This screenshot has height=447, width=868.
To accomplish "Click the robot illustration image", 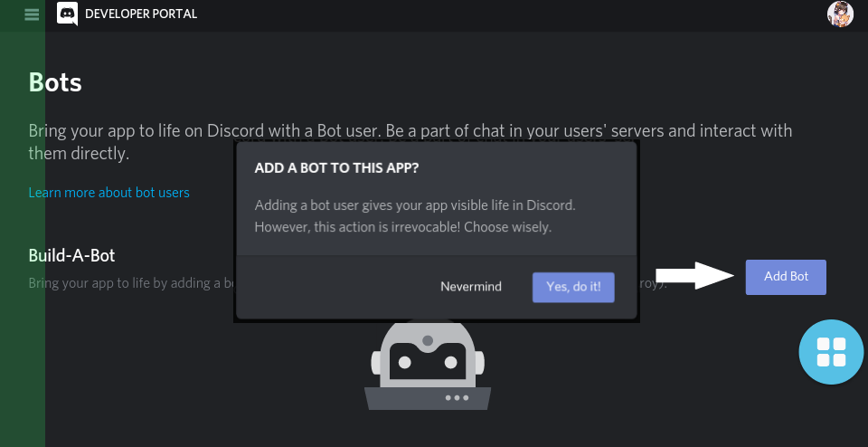I will pos(428,366).
